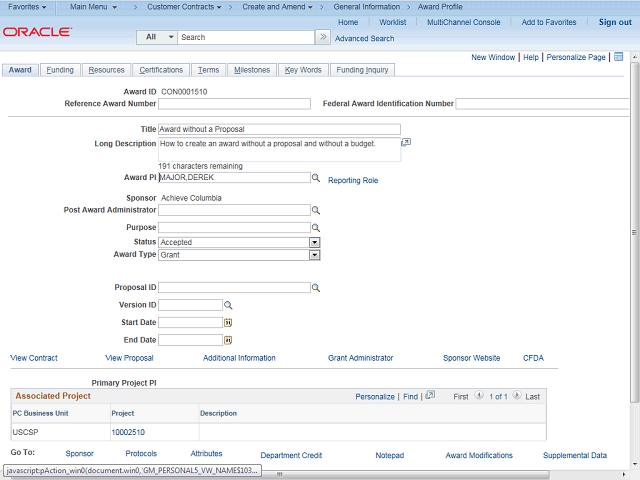Expand the Award Type dropdown

(x=314, y=255)
